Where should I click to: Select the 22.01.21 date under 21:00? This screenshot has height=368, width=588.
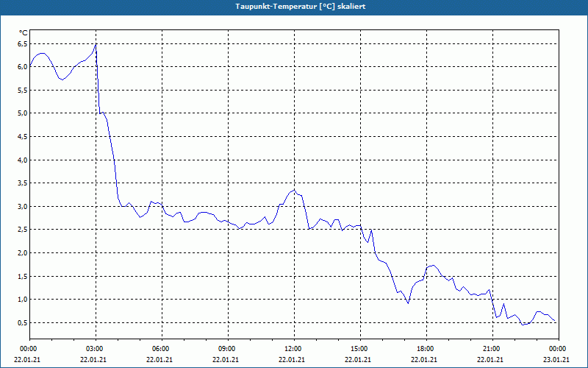point(490,360)
